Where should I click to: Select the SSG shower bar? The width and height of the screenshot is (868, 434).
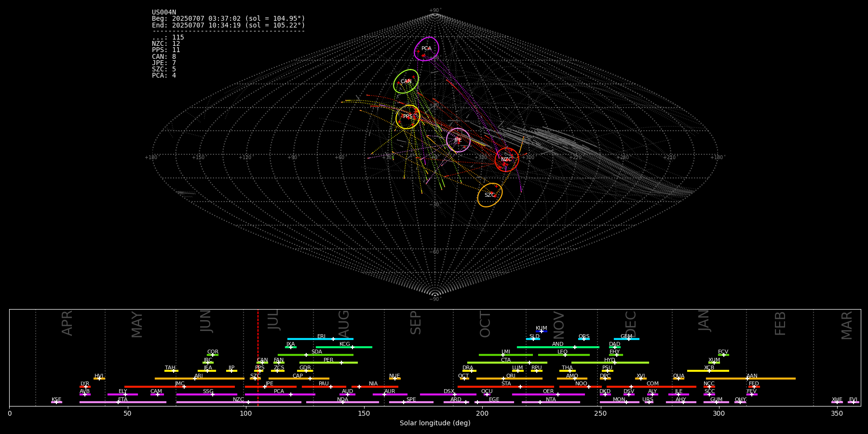click(x=206, y=394)
